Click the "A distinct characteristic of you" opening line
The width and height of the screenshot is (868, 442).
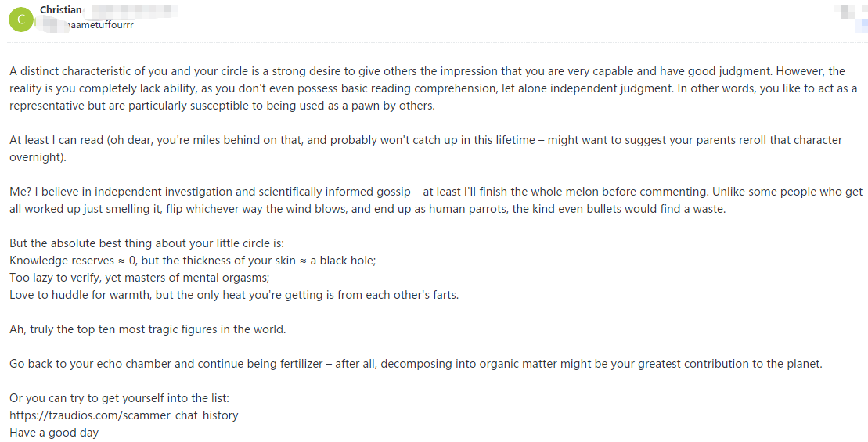pos(427,71)
